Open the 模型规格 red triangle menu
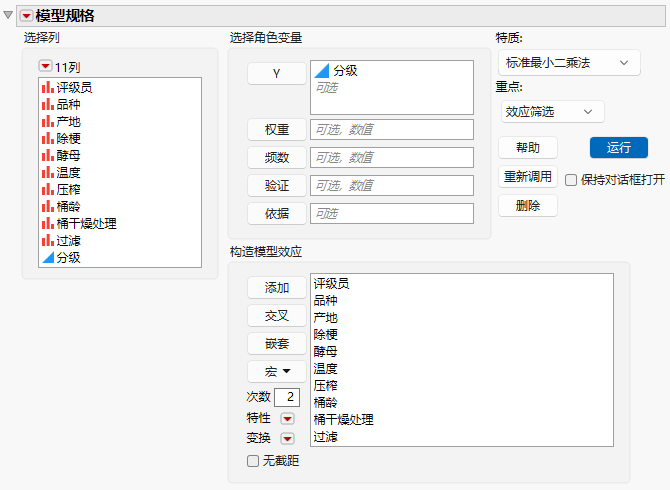Viewport: 670px width, 490px height. pyautogui.click(x=26, y=16)
